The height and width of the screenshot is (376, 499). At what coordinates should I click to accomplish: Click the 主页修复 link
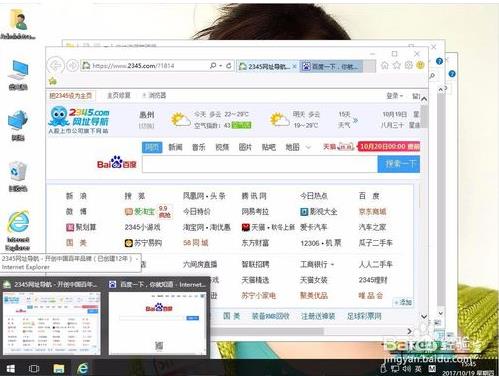pos(119,96)
